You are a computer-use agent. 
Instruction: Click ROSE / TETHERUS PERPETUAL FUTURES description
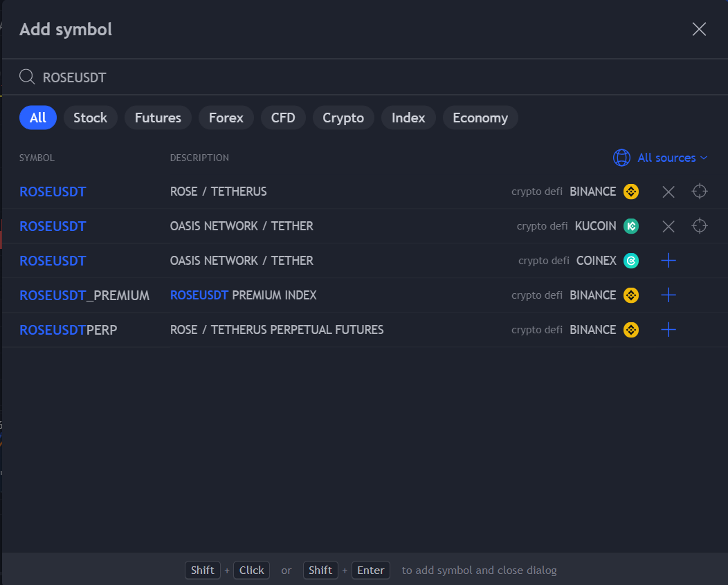tap(277, 330)
